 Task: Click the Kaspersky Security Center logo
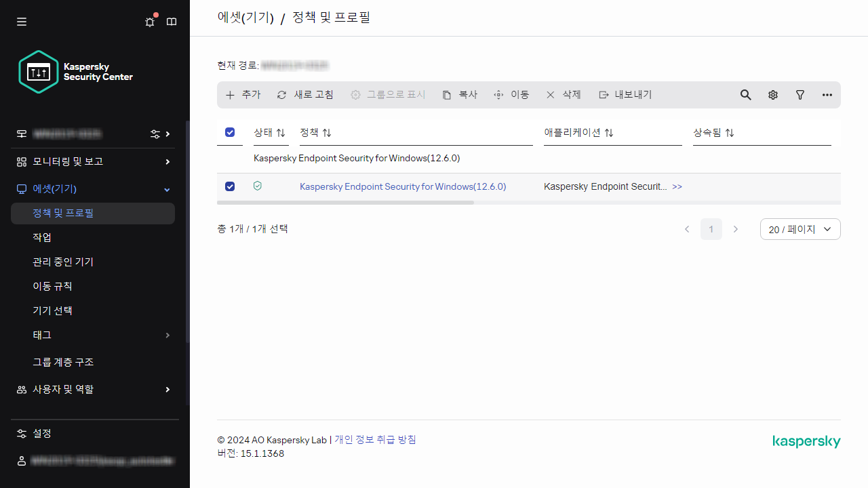[x=75, y=71]
